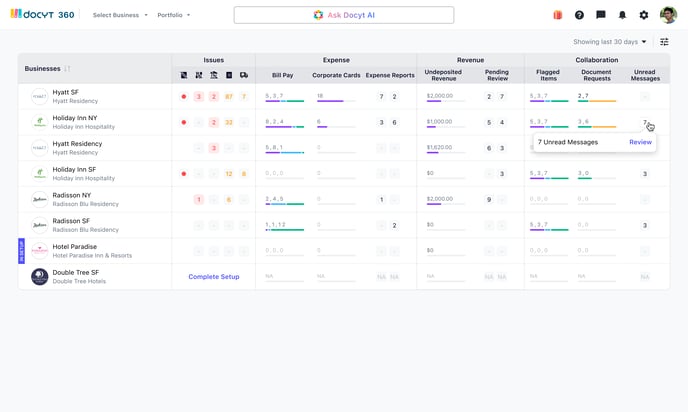This screenshot has height=412, width=688.
Task: Click the orange 87 issue badge for Hyatt SF
Action: point(229,97)
